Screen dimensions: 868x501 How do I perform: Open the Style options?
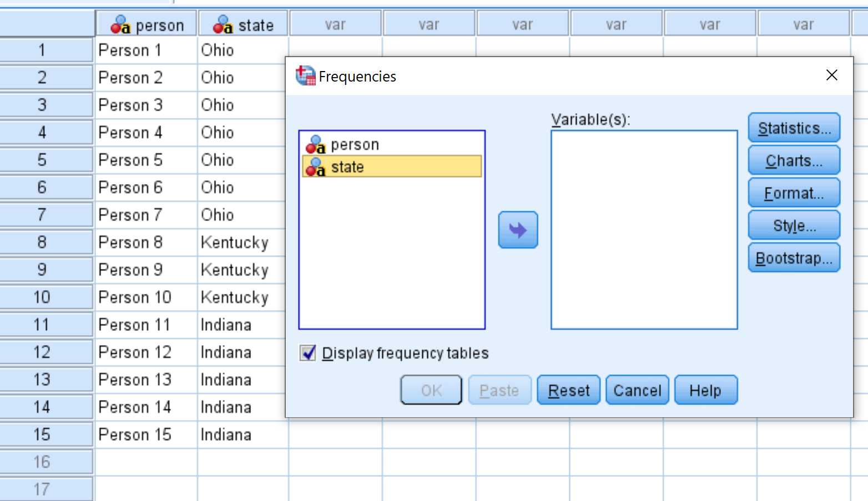coord(794,226)
